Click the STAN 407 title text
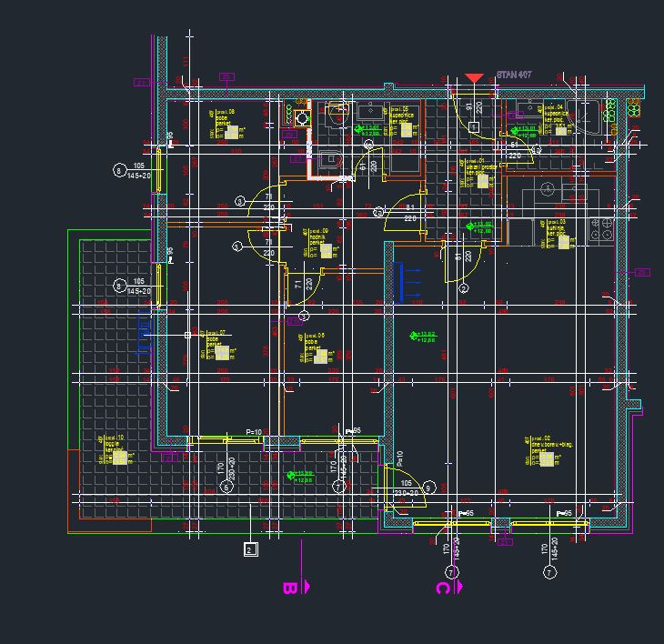 pyautogui.click(x=514, y=75)
